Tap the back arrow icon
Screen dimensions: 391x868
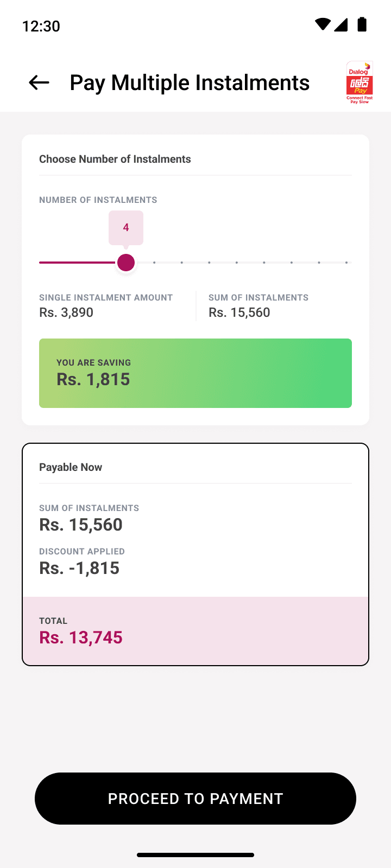39,82
